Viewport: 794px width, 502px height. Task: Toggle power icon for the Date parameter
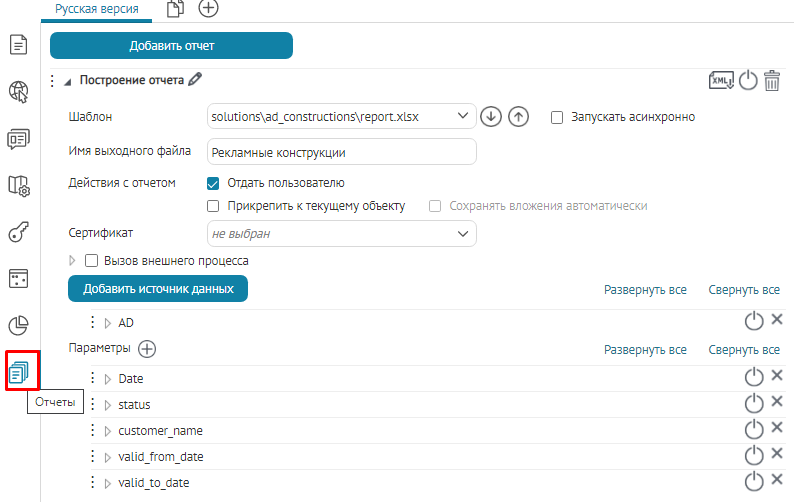[x=754, y=376]
